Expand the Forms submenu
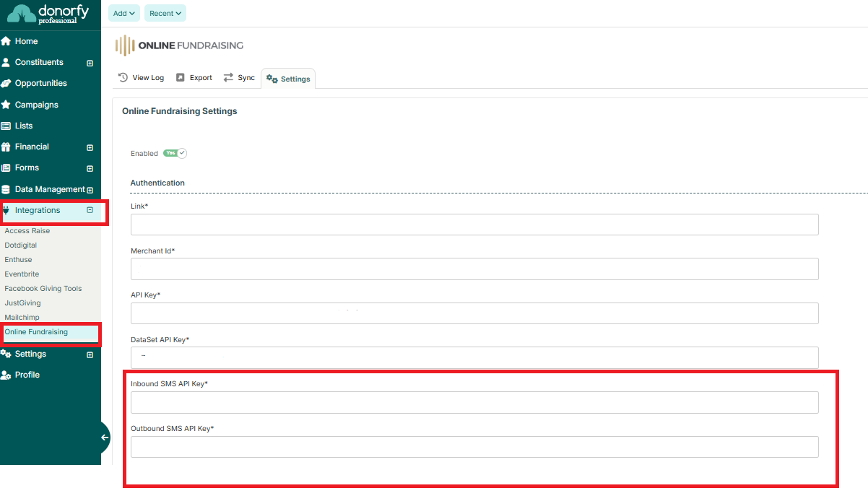This screenshot has width=868, height=496. tap(90, 168)
